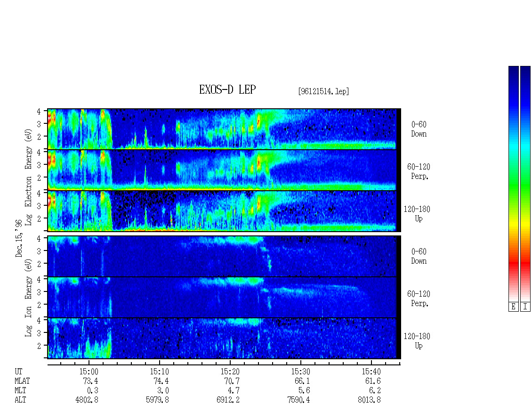This screenshot has width=532, height=412.
Task: Click the ion color scale bar above I
Action: click(525, 184)
